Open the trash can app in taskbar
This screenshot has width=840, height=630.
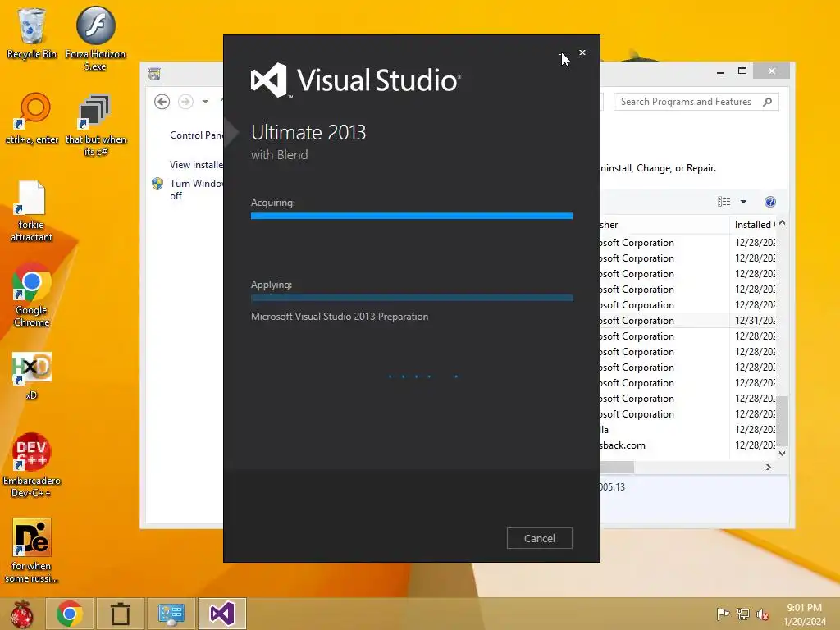coord(120,614)
